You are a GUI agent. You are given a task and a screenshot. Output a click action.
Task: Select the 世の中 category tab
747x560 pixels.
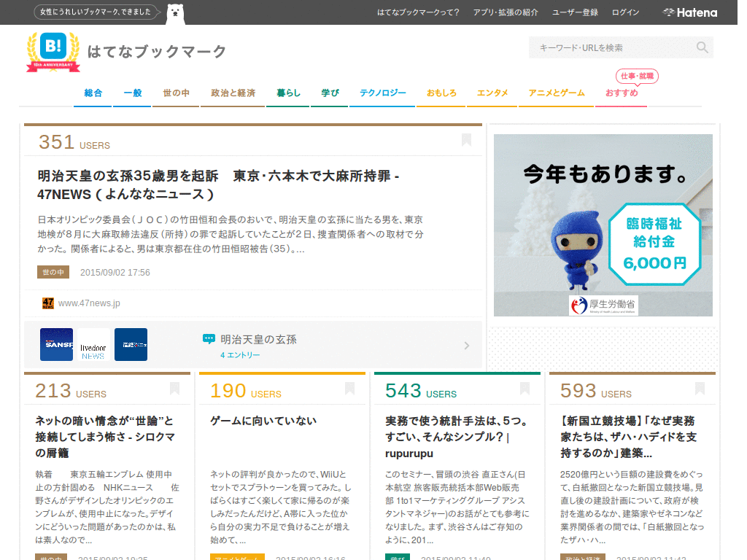[x=176, y=93]
